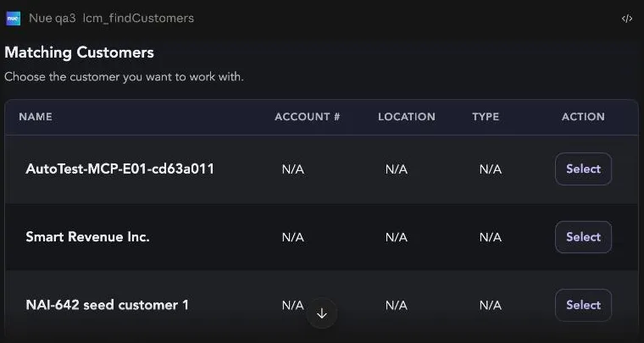Viewport: 644px width, 343px height.
Task: Select the Smart Revenue Inc. customer
Action: [x=583, y=237]
